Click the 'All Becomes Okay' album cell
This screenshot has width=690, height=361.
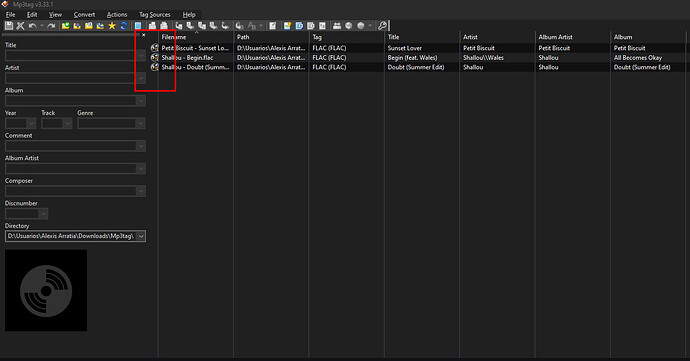[638, 58]
